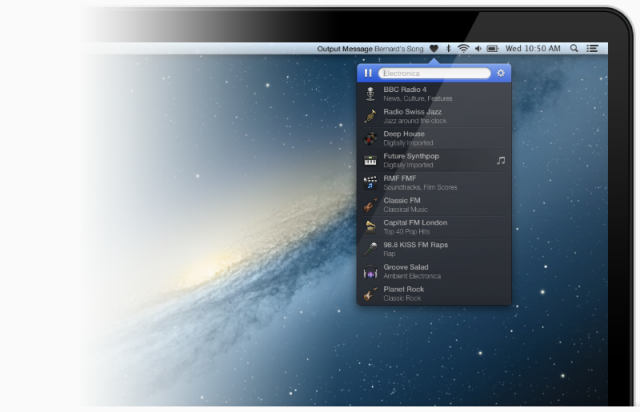Select the Future Synthpop station

click(x=434, y=160)
